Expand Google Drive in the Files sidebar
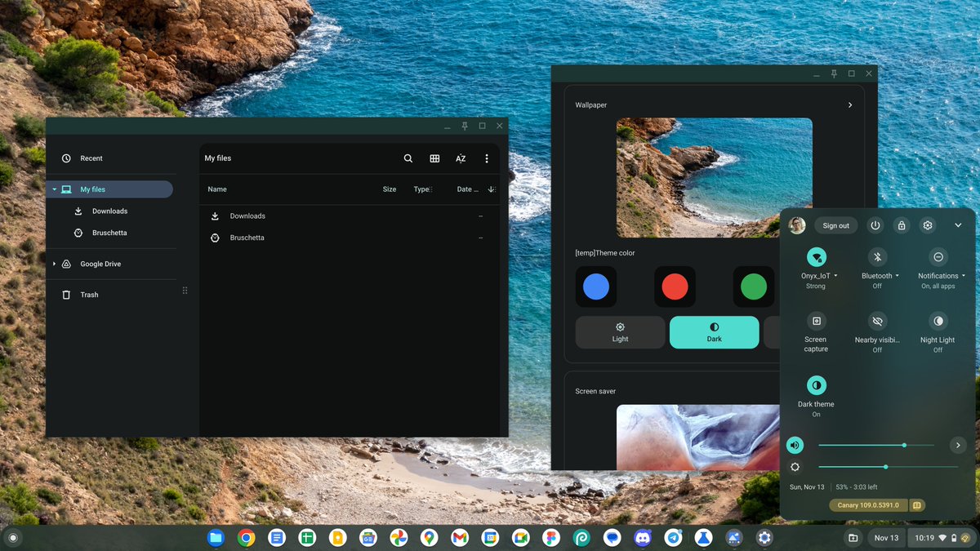The height and width of the screenshot is (551, 980). pyautogui.click(x=55, y=264)
